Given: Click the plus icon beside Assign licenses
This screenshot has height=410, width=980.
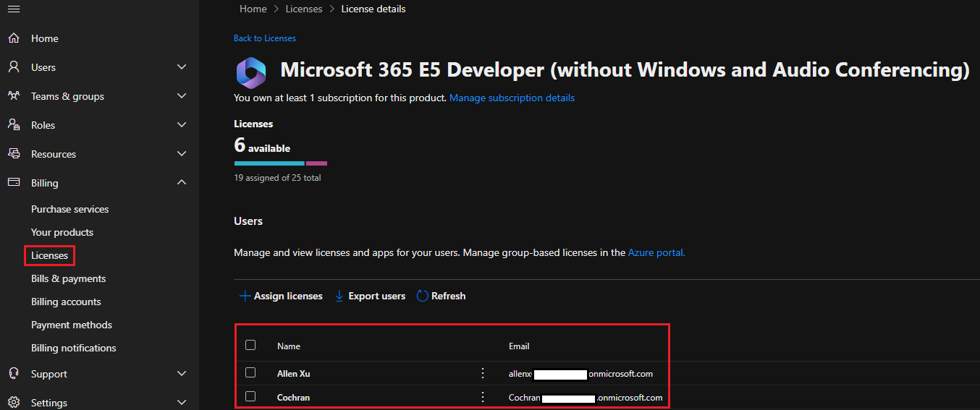Looking at the screenshot, I should (x=245, y=296).
